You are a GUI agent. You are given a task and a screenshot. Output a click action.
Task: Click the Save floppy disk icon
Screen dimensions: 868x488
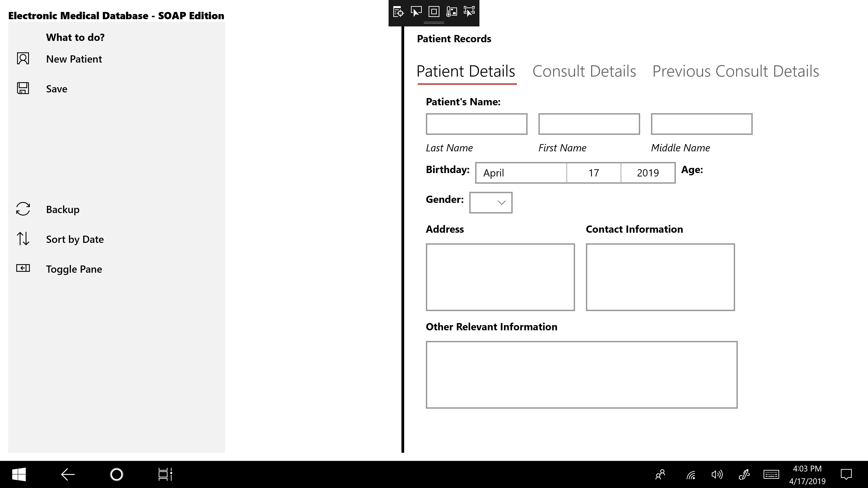(x=23, y=88)
